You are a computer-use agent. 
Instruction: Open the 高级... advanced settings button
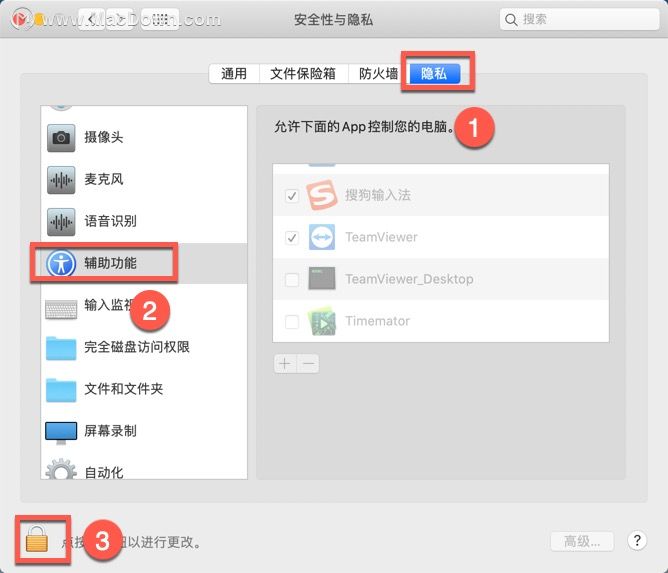click(582, 541)
